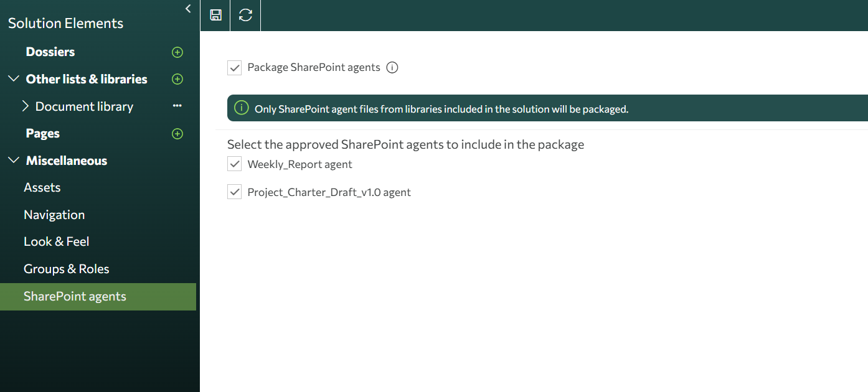Open the Package SharePoint agents info tooltip
Screen dimensions: 868x392
pos(392,67)
